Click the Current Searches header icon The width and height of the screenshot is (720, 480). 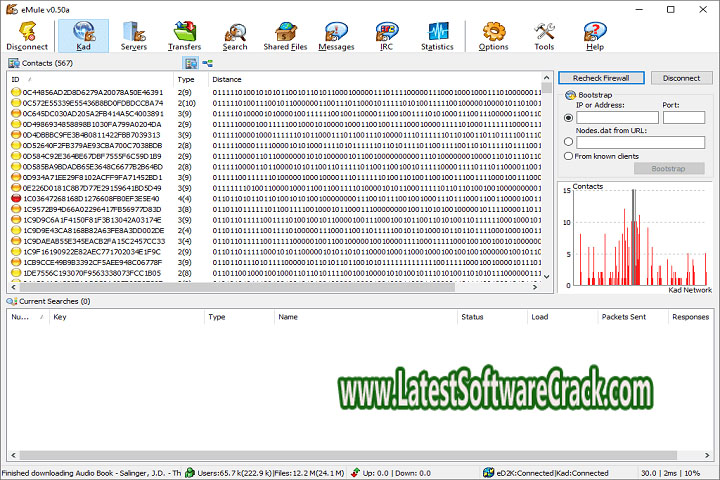pyautogui.click(x=11, y=301)
